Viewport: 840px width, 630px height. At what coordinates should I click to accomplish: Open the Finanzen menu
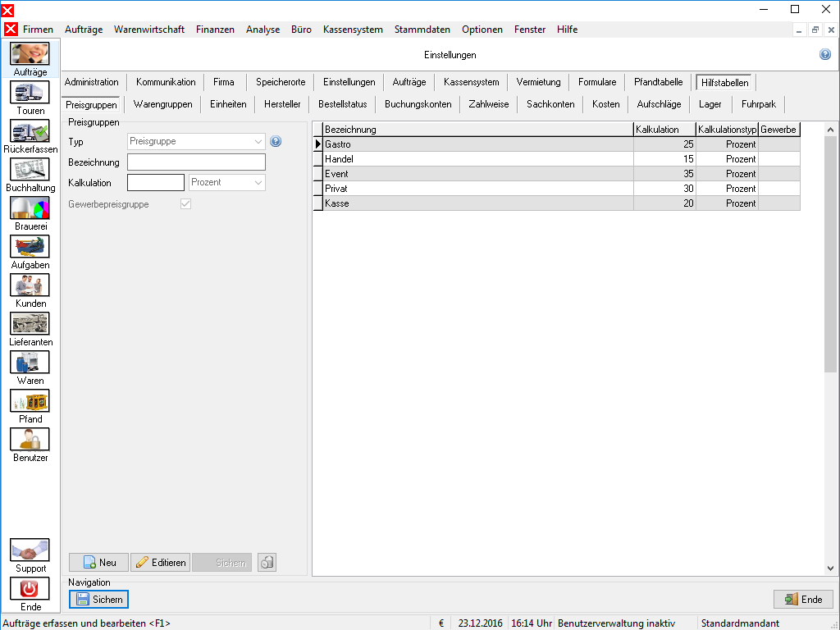click(215, 30)
